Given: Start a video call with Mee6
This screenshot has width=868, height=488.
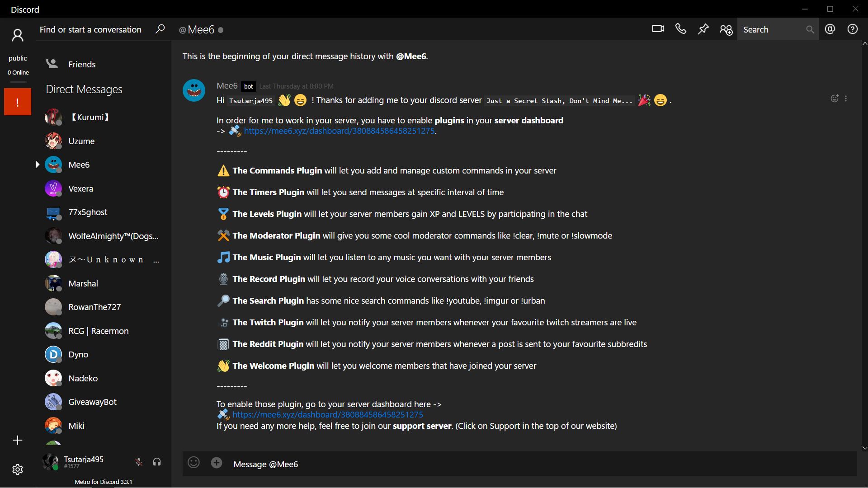Looking at the screenshot, I should pos(658,29).
